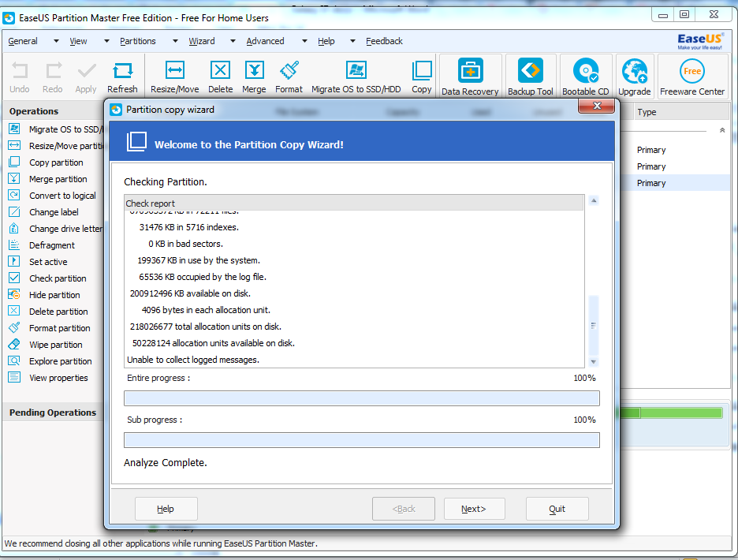The image size is (738, 560).
Task: Close the Partition copy wizard dialog
Action: 596,106
